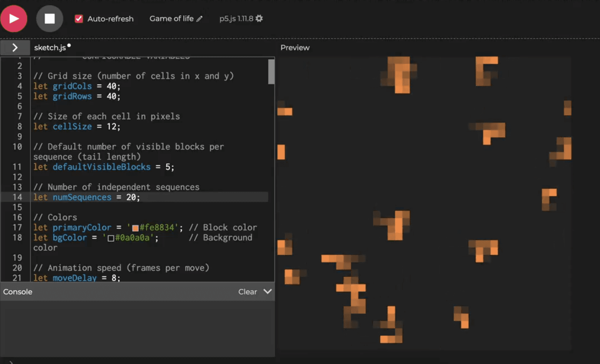The image size is (600, 364).
Task: Open the dark #0a0a0a color swatch
Action: 111,238
